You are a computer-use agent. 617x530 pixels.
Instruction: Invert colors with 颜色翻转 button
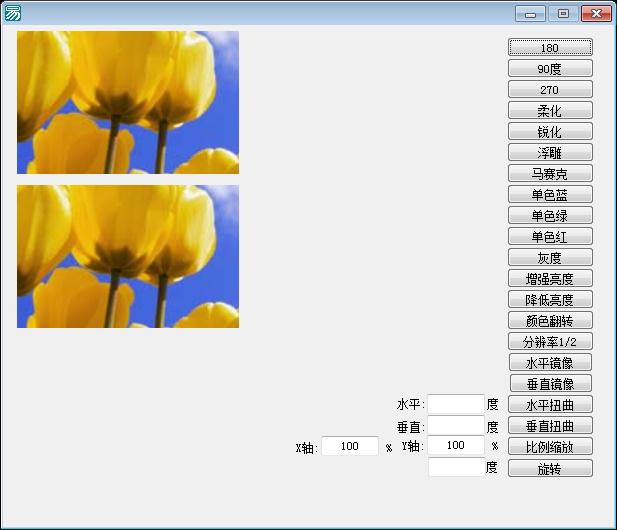tap(550, 321)
